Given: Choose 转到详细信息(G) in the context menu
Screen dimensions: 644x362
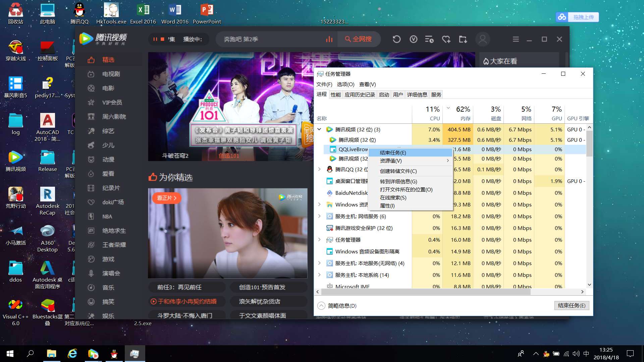Looking at the screenshot, I should point(411,181).
